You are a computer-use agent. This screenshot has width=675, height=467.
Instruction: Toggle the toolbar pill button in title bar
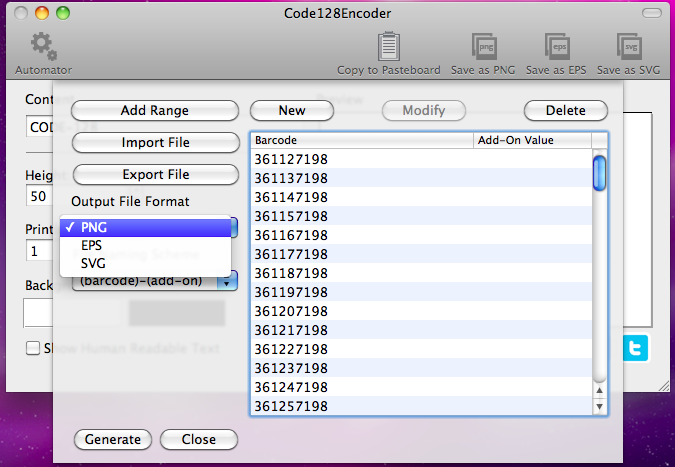tap(652, 13)
